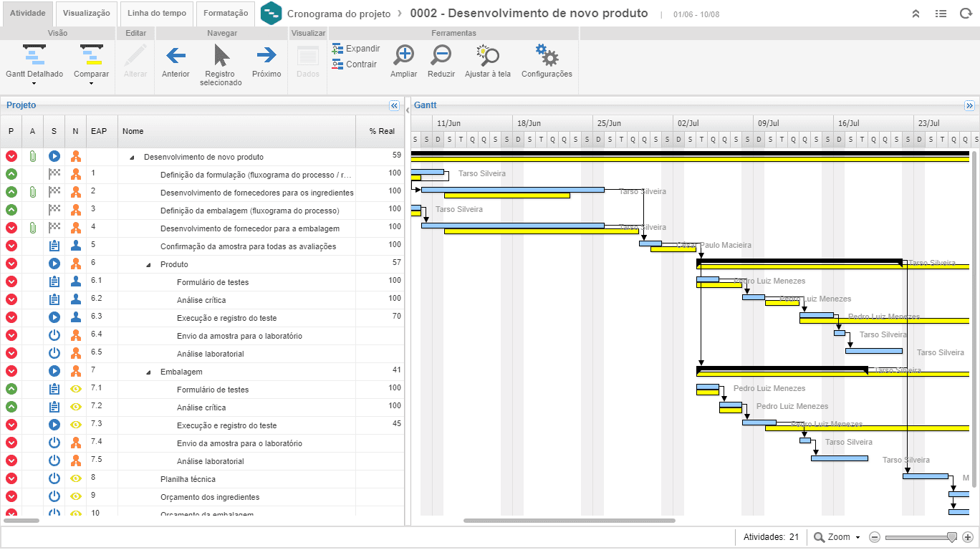Click the paperclip attachment on the project row

tap(32, 156)
